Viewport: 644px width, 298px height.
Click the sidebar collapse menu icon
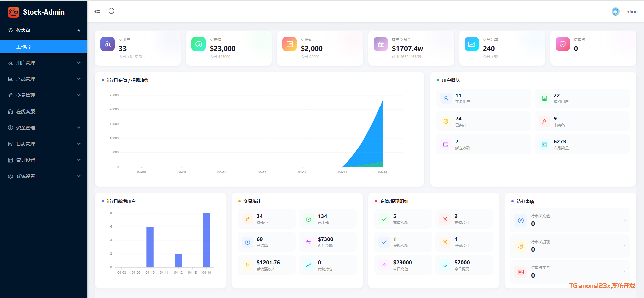tap(97, 11)
